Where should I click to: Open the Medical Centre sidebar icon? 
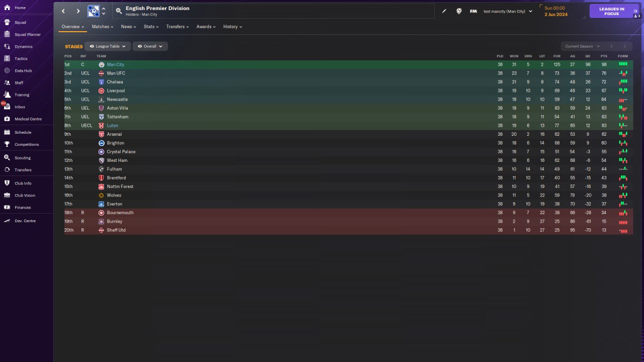point(7,119)
